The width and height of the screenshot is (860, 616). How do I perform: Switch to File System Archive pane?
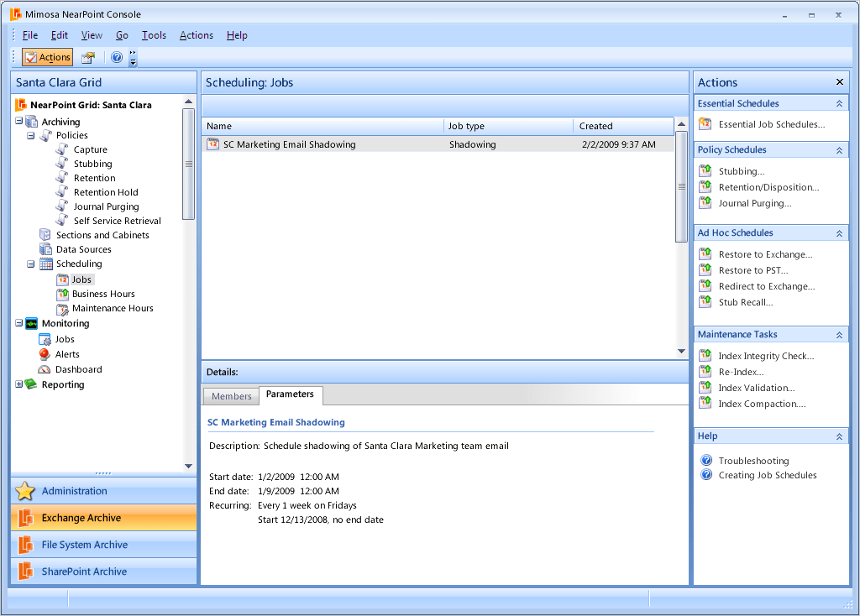tap(103, 545)
